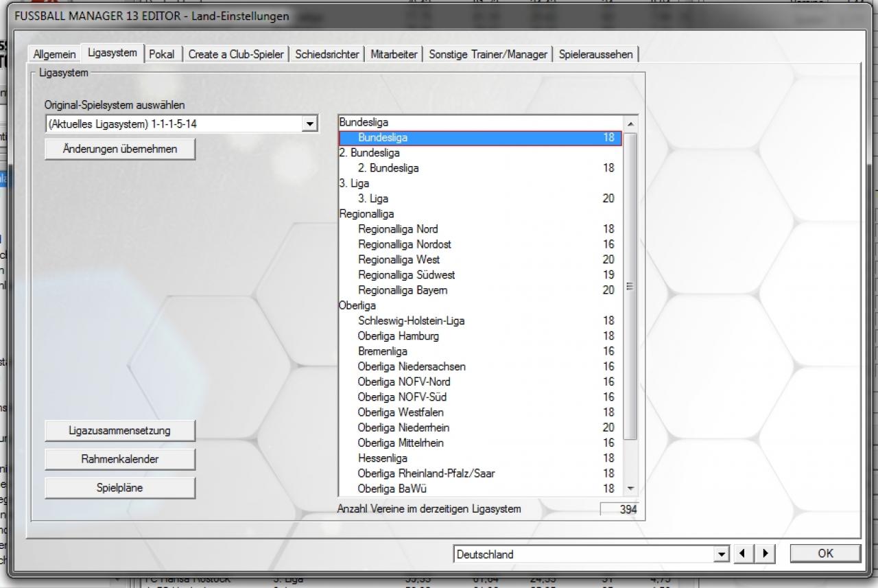Open Ligazusammensetzung
Viewport: 878px width, 588px height.
(x=120, y=431)
